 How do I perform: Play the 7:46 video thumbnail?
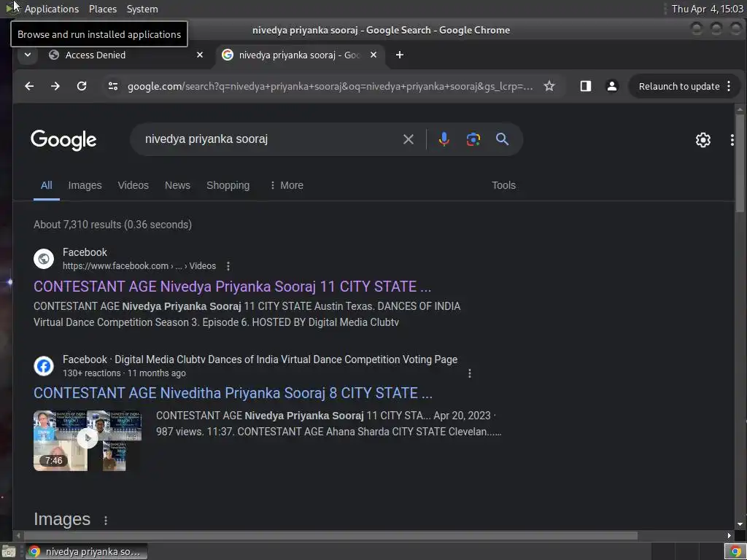pyautogui.click(x=88, y=440)
